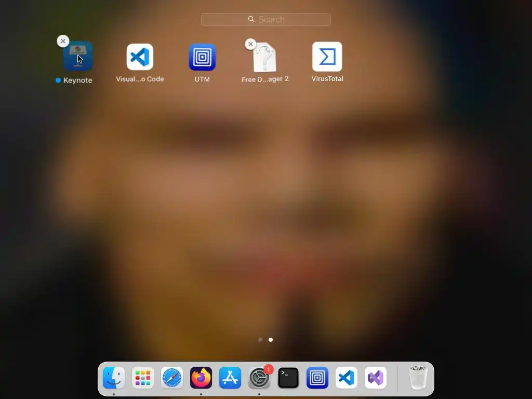Image resolution: width=532 pixels, height=399 pixels.
Task: Open App Store from the Dock
Action: click(230, 378)
